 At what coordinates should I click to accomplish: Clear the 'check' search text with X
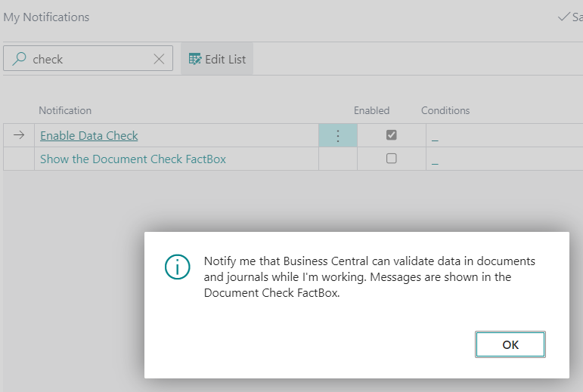pos(159,59)
